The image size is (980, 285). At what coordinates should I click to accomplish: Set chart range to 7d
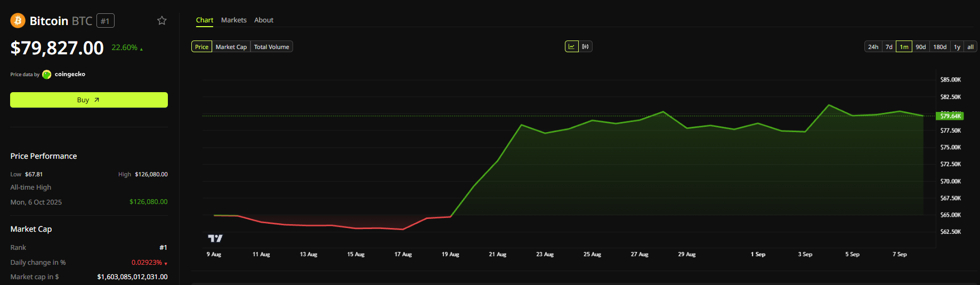tap(889, 47)
